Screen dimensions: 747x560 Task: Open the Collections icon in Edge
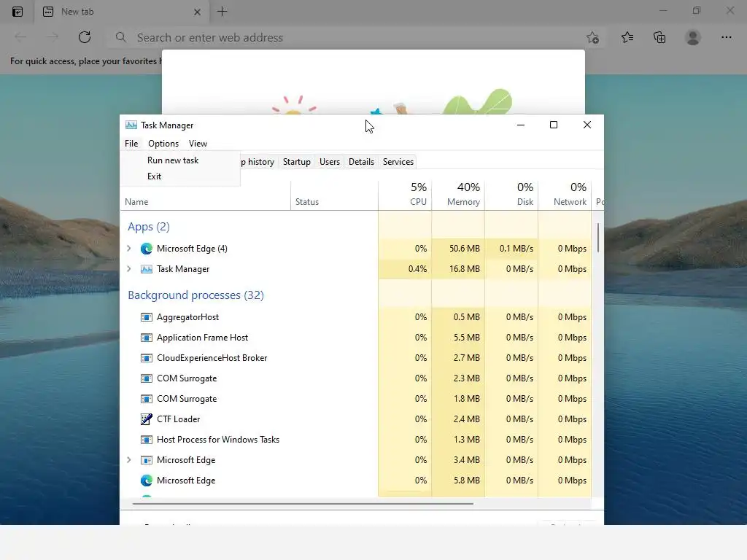coord(659,37)
